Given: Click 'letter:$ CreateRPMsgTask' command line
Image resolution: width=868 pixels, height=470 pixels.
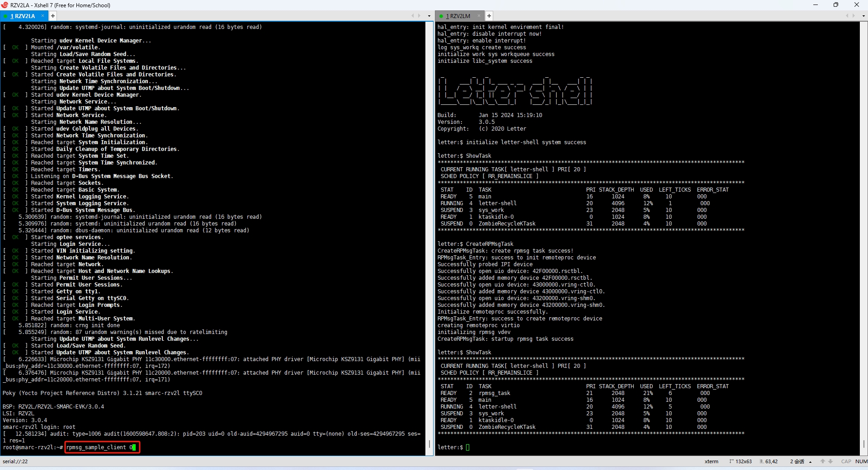Looking at the screenshot, I should click(x=475, y=244).
